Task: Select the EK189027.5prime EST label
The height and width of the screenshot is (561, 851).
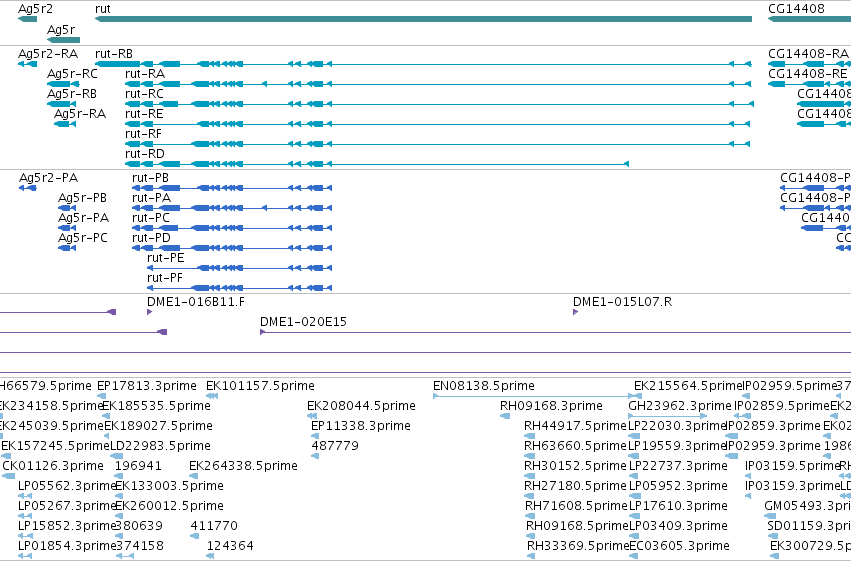Action: click(x=158, y=426)
